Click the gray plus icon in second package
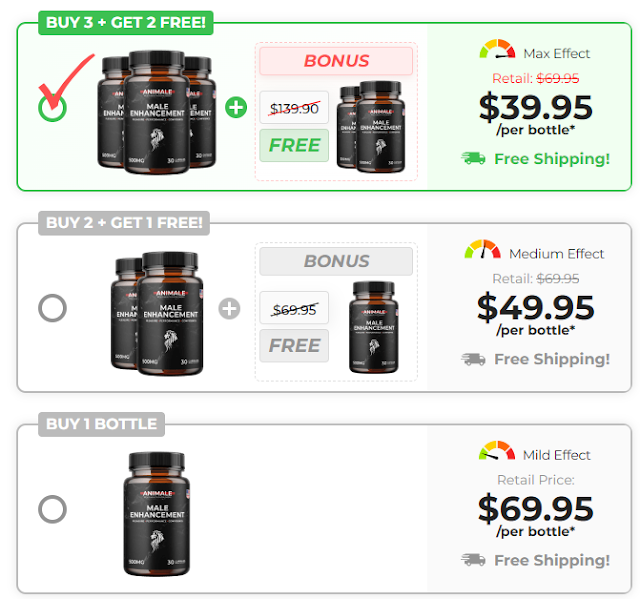This screenshot has width=640, height=599. click(229, 308)
